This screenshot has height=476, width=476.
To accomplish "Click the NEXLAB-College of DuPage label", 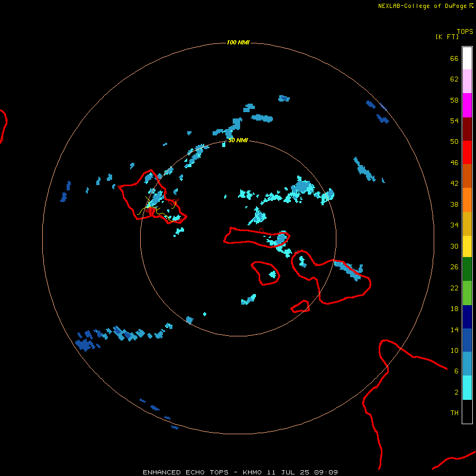I will tap(422, 6).
